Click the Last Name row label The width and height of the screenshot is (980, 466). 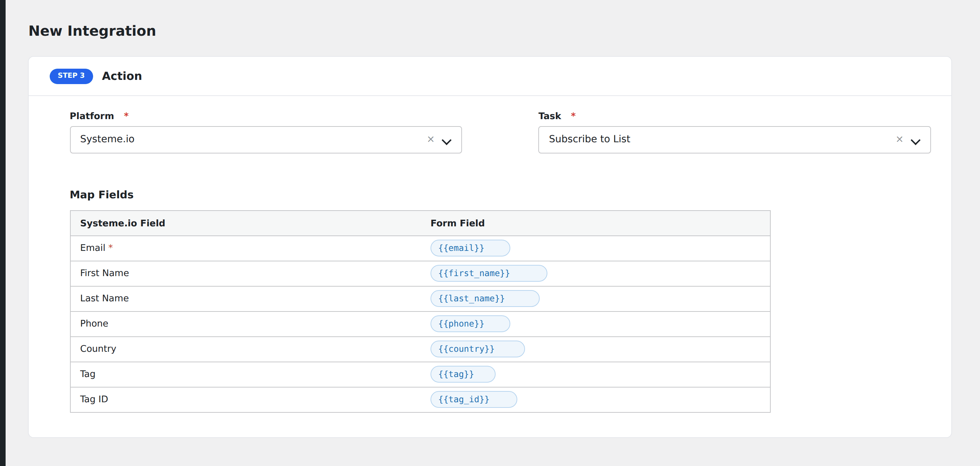(x=104, y=298)
